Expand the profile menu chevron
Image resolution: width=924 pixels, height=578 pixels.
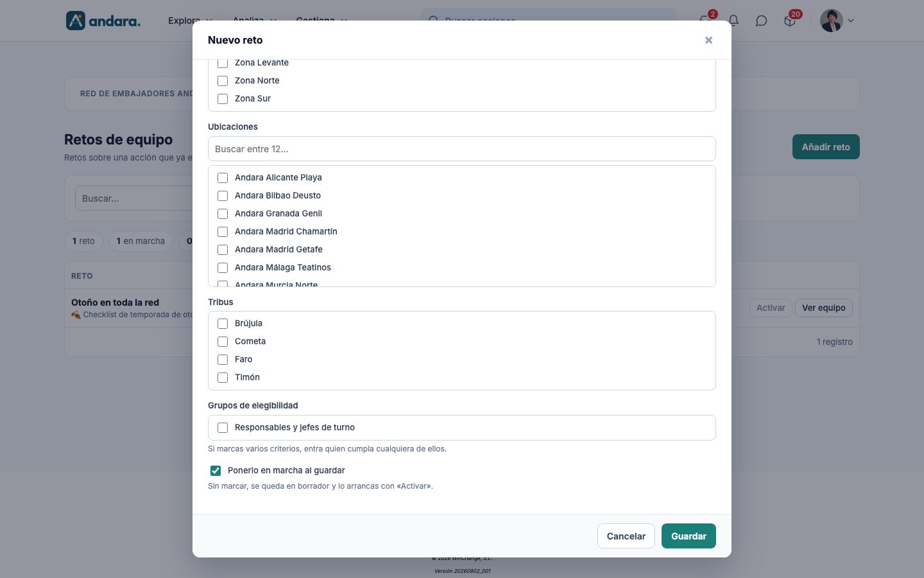click(x=851, y=21)
